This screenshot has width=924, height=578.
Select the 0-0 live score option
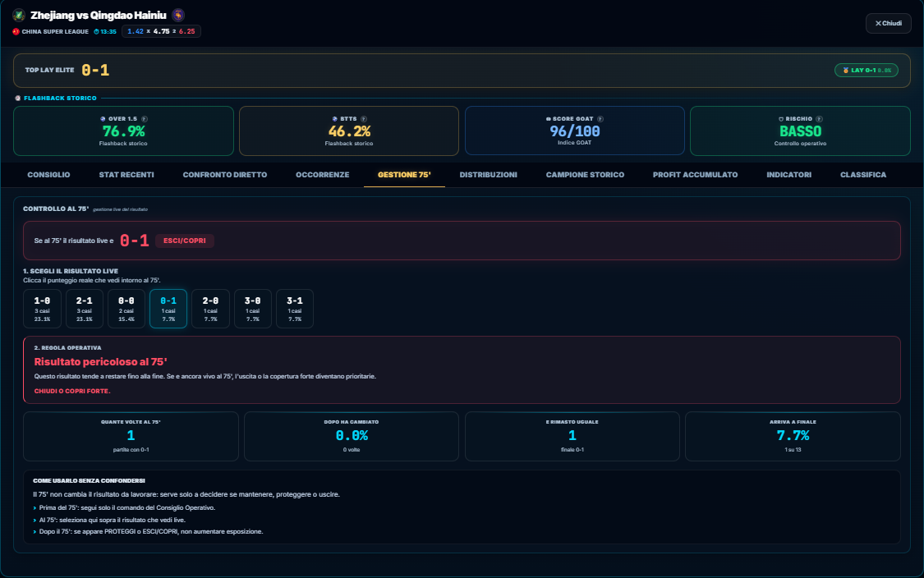coord(126,309)
